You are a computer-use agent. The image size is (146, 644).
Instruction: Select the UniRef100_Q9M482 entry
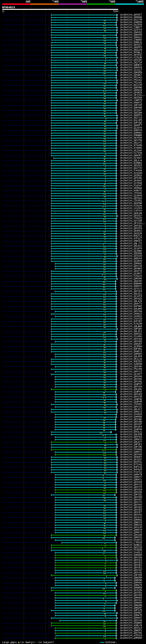(131, 263)
